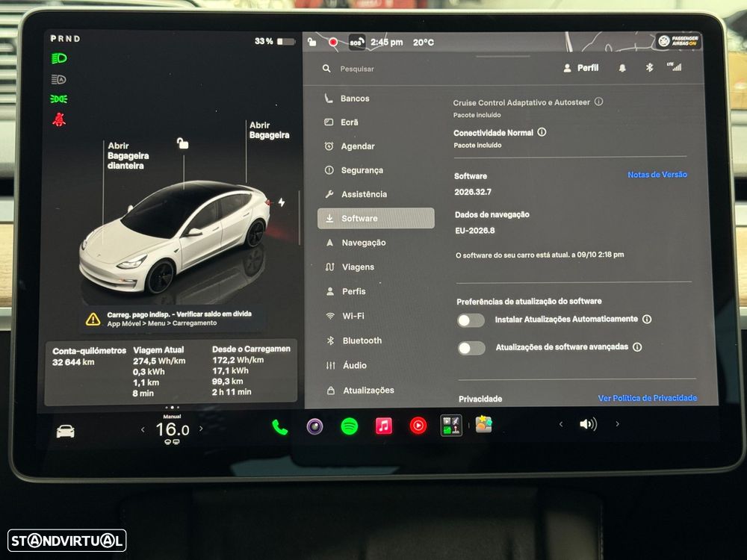Image resolution: width=747 pixels, height=560 pixels.
Task: Tap the notification bell icon
Action: coord(622,68)
